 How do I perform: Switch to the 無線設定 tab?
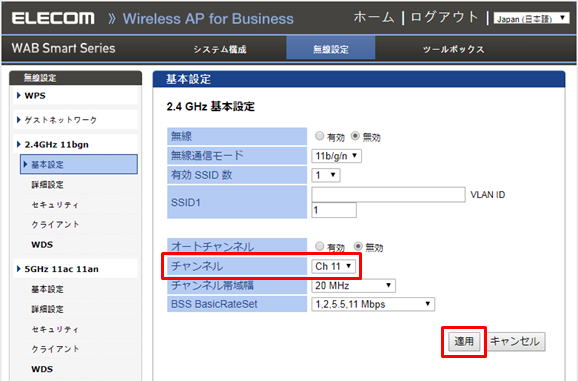(331, 48)
